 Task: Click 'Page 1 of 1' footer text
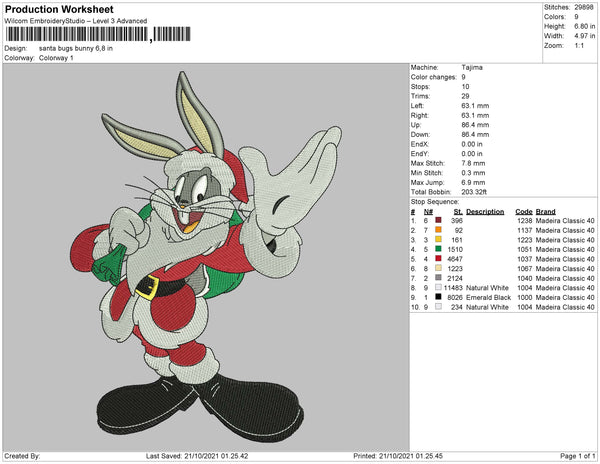point(577,456)
